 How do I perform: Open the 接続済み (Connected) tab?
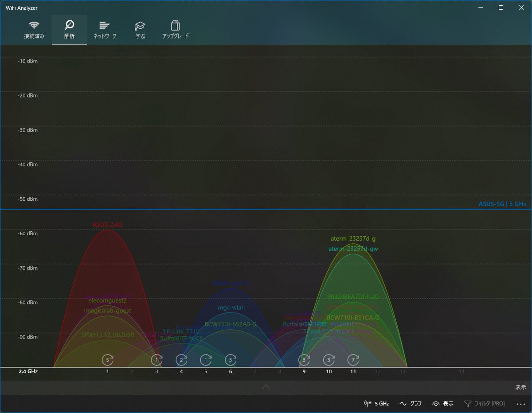tap(34, 30)
